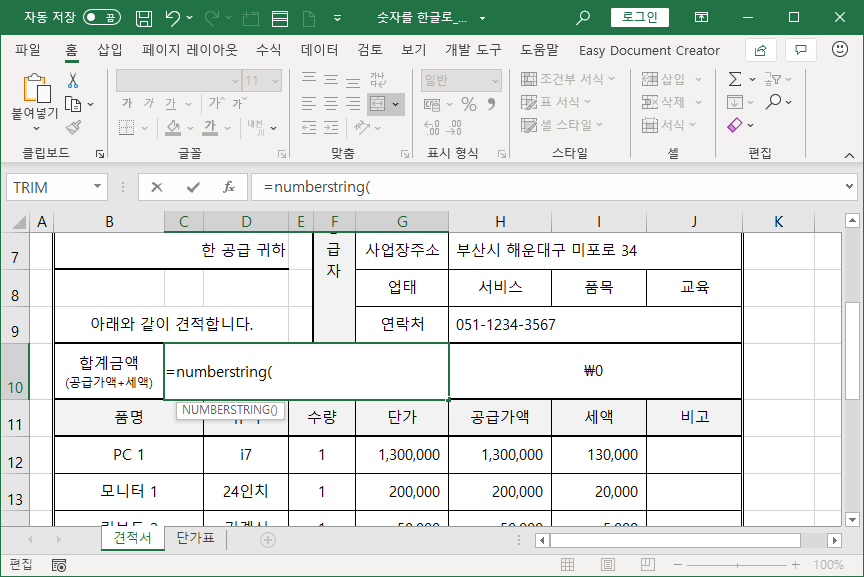The width and height of the screenshot is (864, 577).
Task: Click the Find and Select magnifier icon
Action: tap(774, 101)
